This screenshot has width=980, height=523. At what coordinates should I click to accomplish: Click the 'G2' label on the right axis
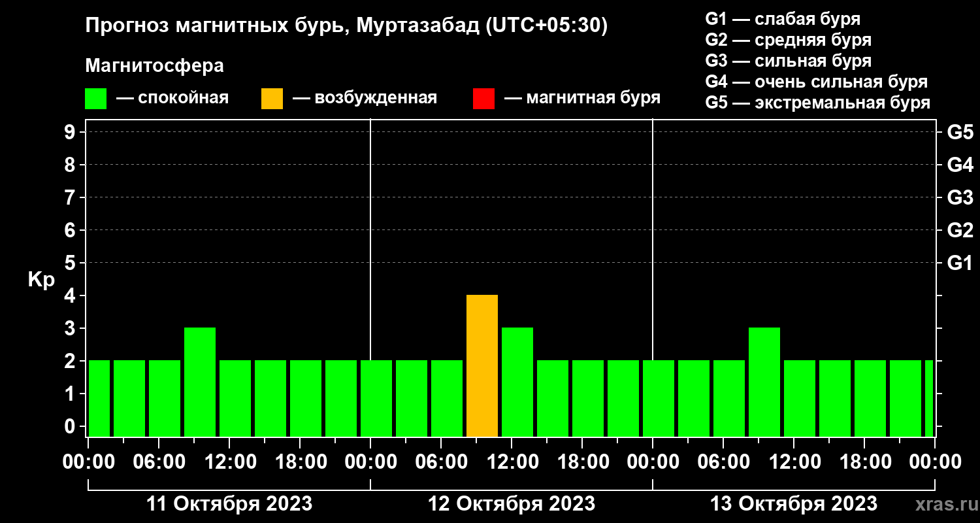960,231
